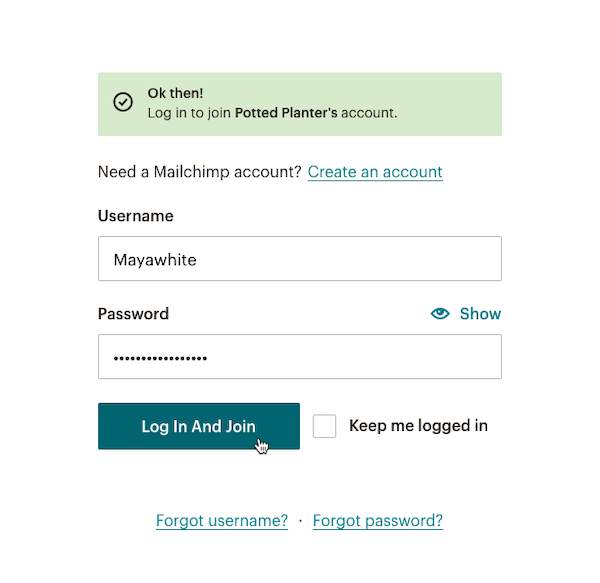The image size is (600, 583).
Task: Click the eye icon beside Show
Action: coord(440,314)
